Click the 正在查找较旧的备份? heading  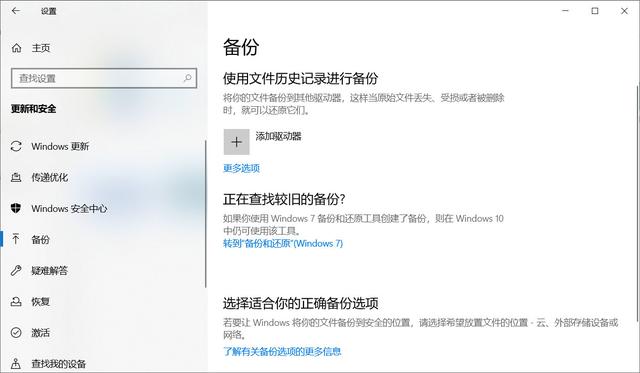pos(284,199)
